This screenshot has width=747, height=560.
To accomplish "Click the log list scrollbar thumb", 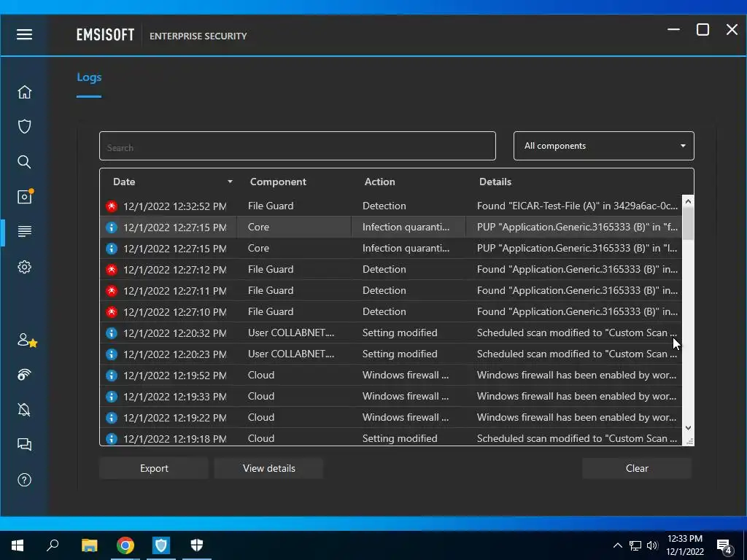I will [x=688, y=223].
